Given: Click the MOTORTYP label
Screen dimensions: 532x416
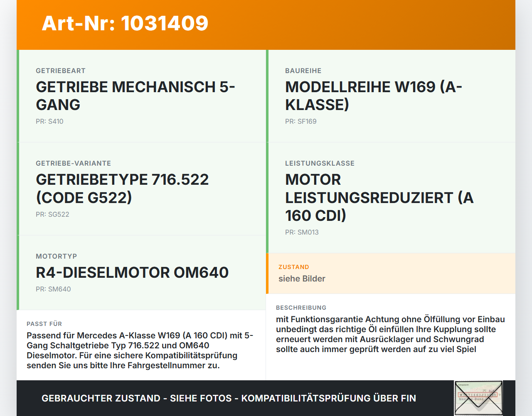Looking at the screenshot, I should 57,256.
